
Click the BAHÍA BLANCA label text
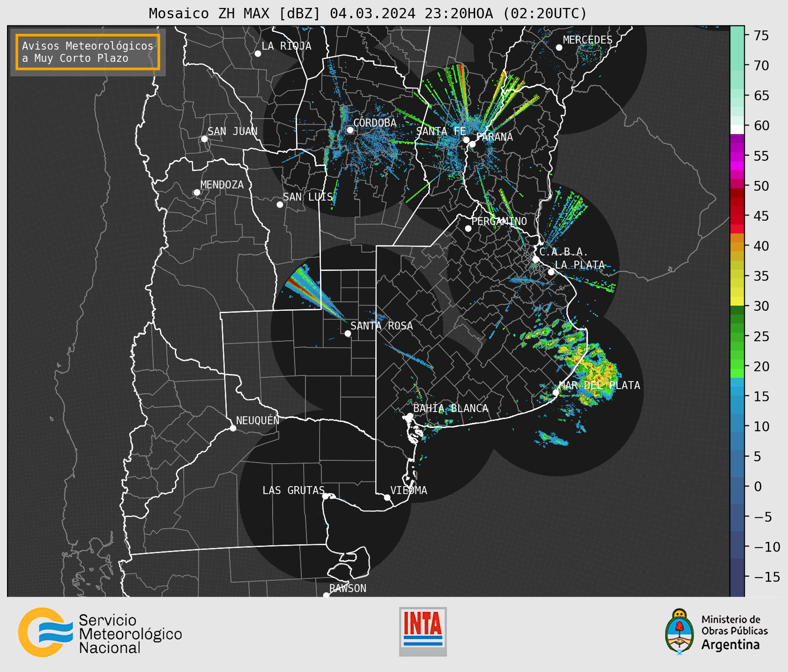(x=451, y=408)
